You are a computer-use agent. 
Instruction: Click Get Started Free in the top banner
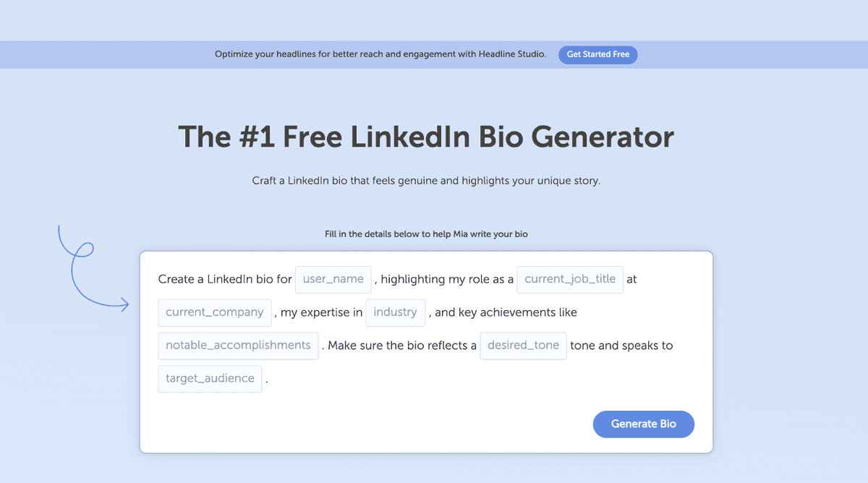click(597, 54)
